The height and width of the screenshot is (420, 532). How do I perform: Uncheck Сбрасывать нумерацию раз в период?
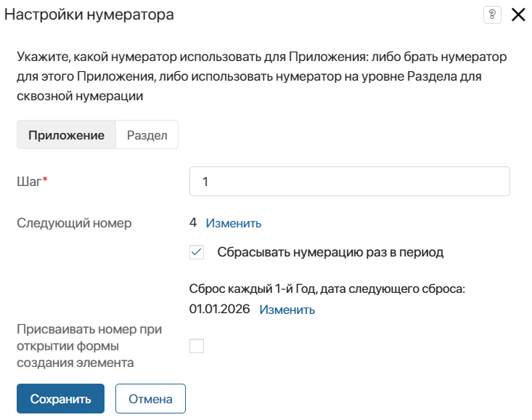(197, 252)
